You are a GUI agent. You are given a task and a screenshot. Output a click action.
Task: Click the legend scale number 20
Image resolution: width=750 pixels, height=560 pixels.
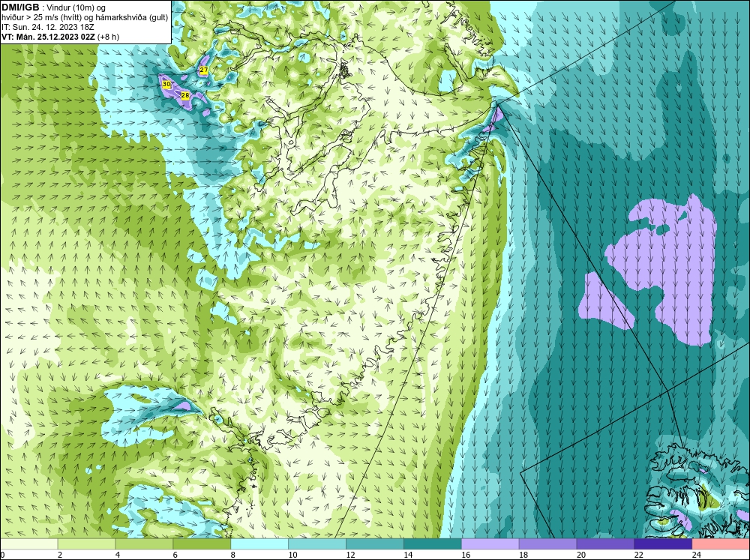tap(581, 555)
